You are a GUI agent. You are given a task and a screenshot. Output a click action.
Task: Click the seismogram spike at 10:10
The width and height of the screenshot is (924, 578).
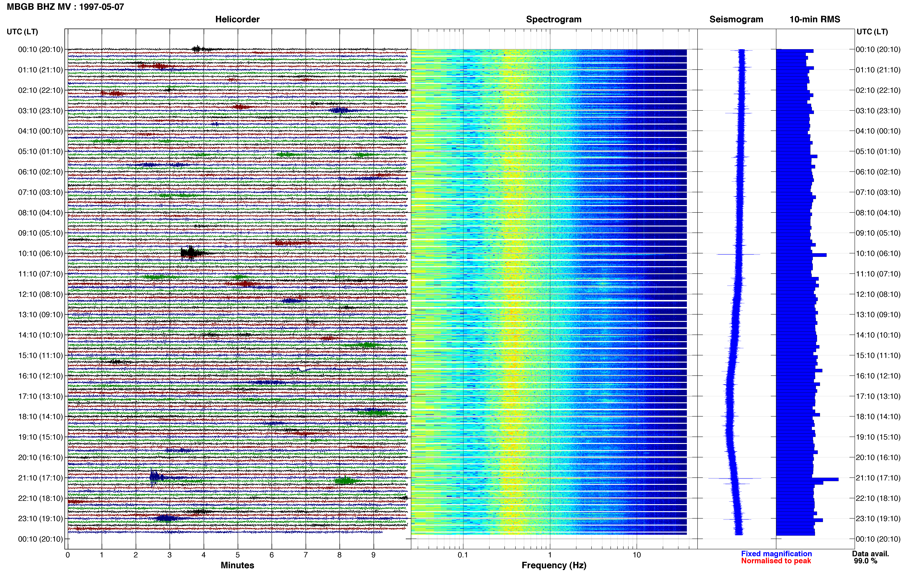(738, 254)
